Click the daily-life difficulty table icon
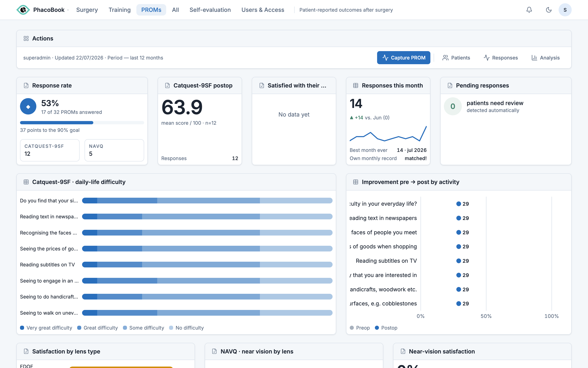 26,182
